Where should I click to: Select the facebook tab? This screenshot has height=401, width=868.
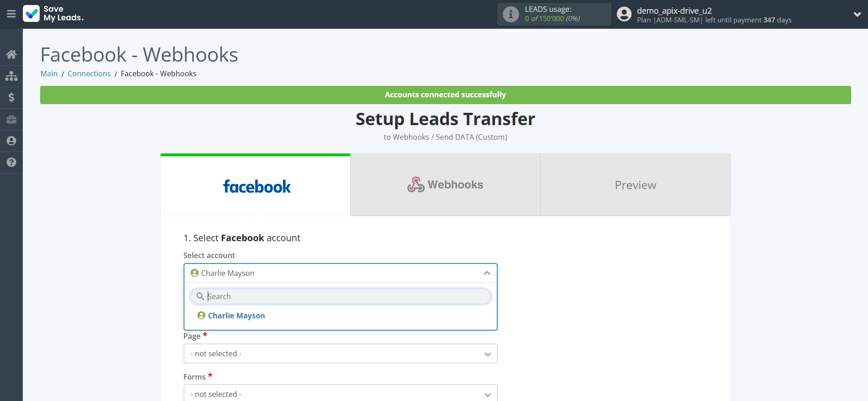256,186
